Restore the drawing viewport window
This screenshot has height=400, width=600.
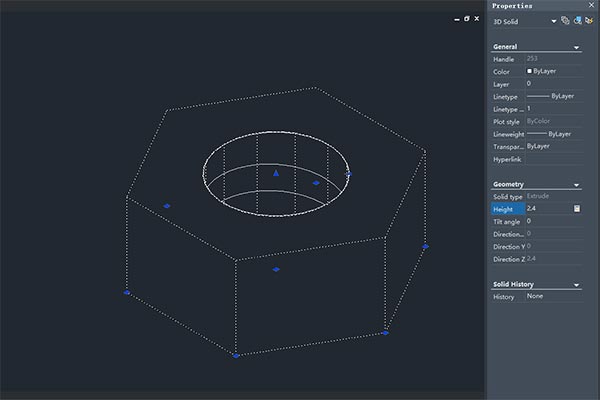(467, 18)
